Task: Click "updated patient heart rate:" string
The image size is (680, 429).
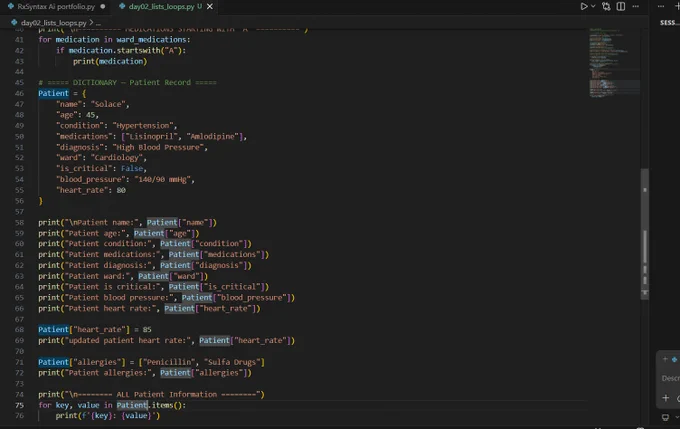Action: point(128,341)
